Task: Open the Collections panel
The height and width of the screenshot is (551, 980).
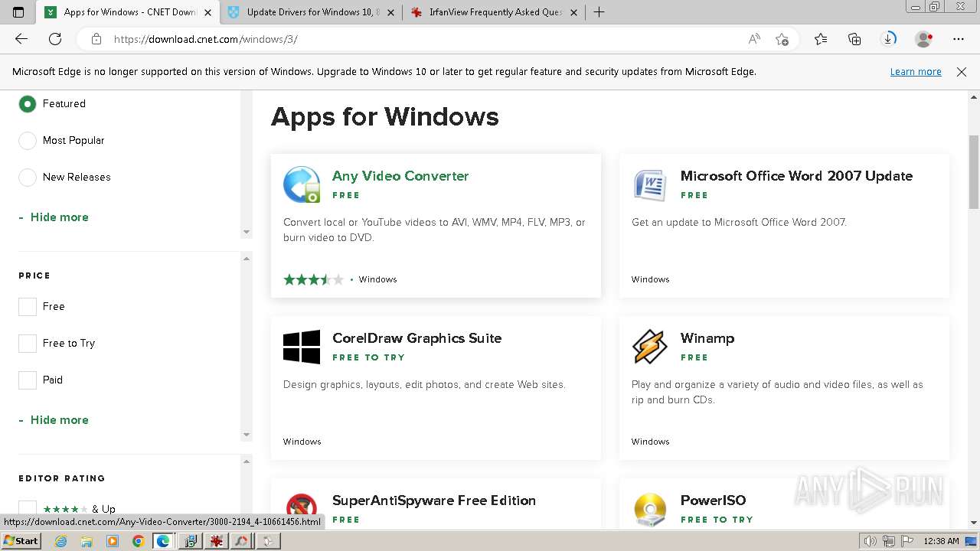Action: [x=854, y=39]
